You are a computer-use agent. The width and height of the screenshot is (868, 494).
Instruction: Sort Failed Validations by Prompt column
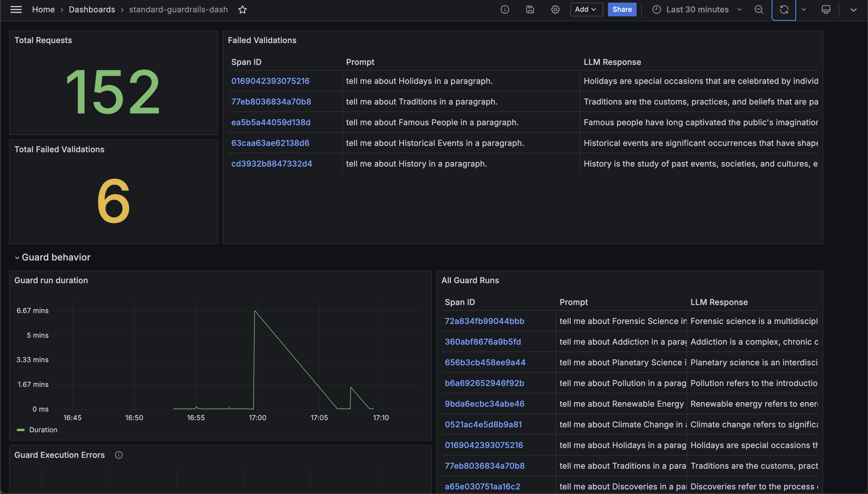[x=360, y=62]
